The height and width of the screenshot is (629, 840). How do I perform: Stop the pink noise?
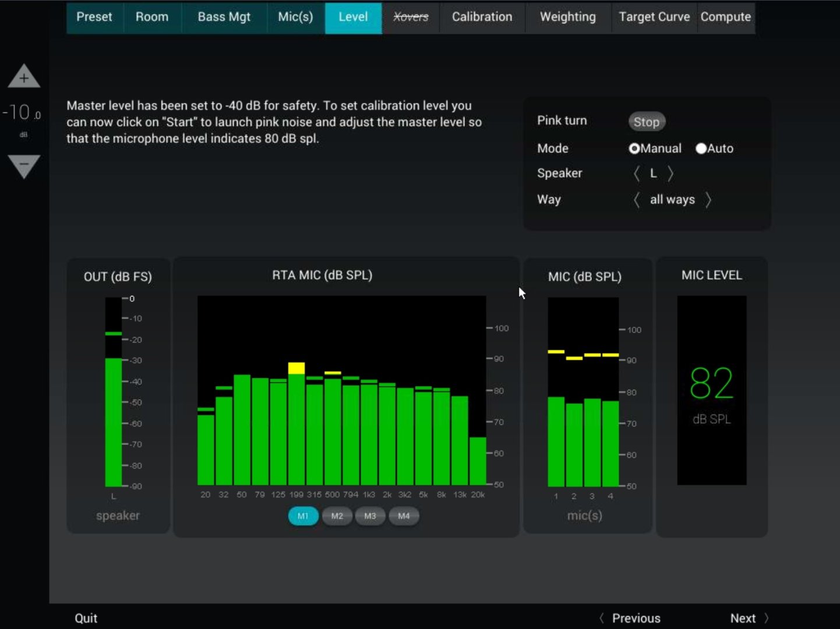(646, 122)
